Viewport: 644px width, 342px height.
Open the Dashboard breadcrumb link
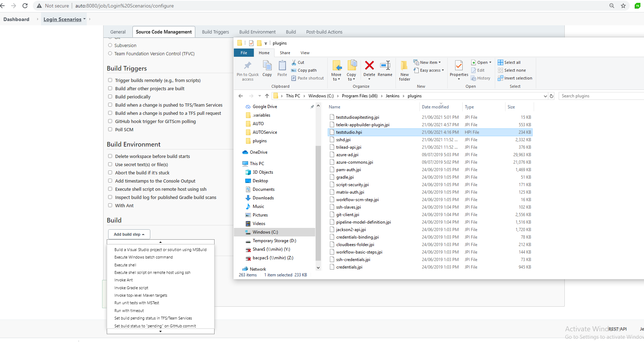click(16, 19)
